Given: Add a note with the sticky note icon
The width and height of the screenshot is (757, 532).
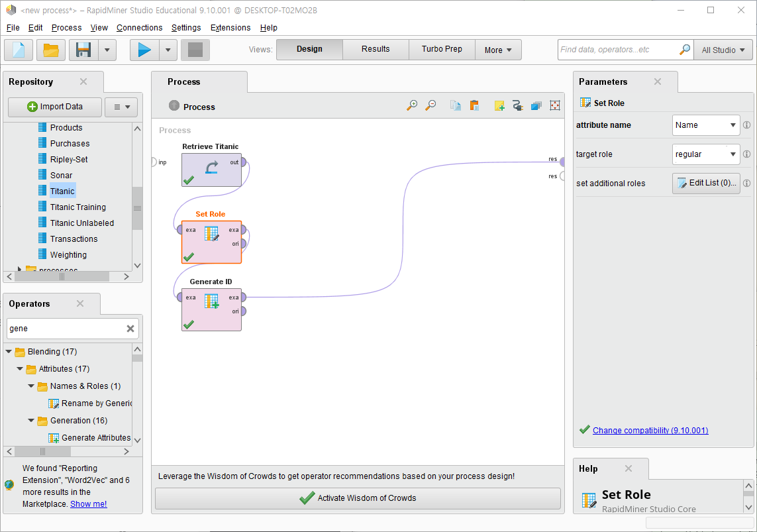Looking at the screenshot, I should tap(499, 105).
